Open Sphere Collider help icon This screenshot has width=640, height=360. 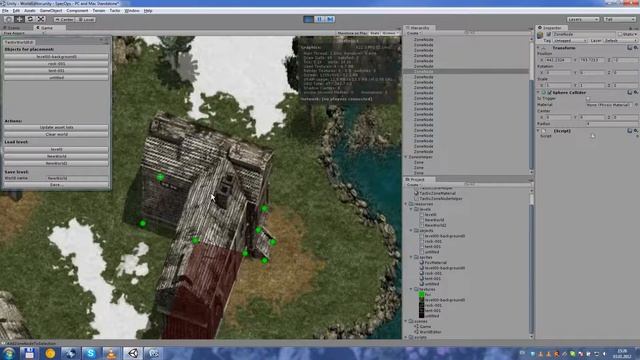click(x=630, y=93)
